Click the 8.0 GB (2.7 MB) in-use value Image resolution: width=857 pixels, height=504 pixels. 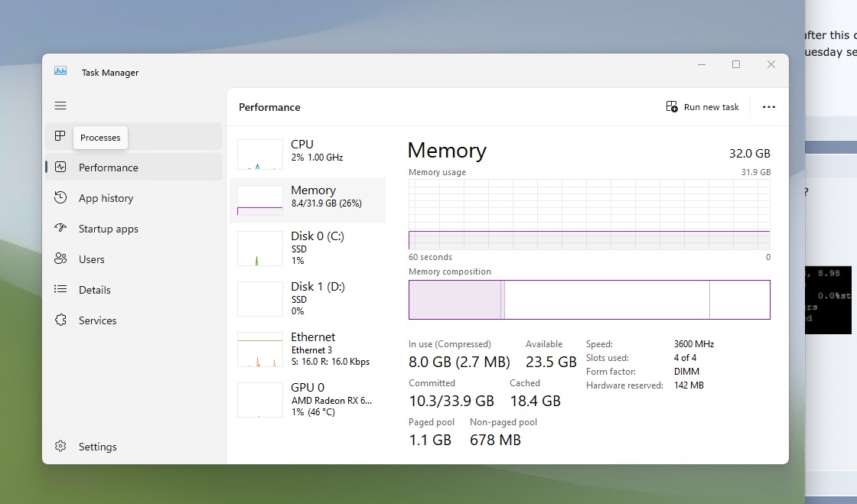point(459,362)
